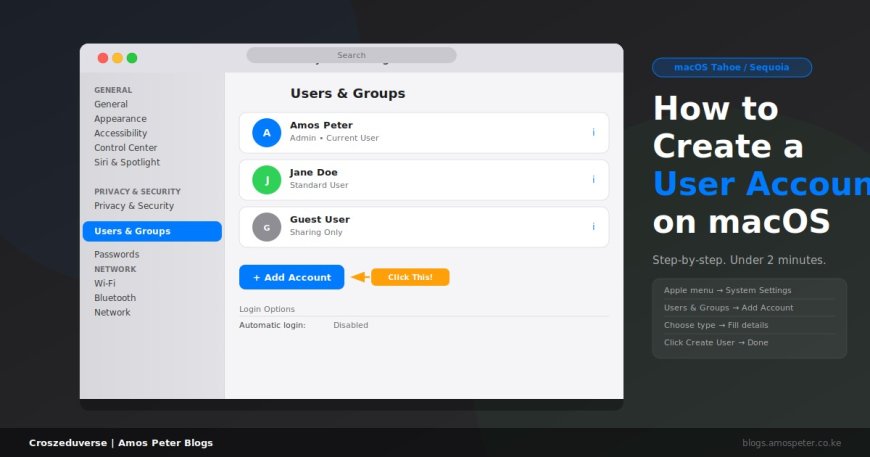The height and width of the screenshot is (457, 870).
Task: Click 'Step-by-step. Under 2 minutes.' text
Action: click(739, 260)
